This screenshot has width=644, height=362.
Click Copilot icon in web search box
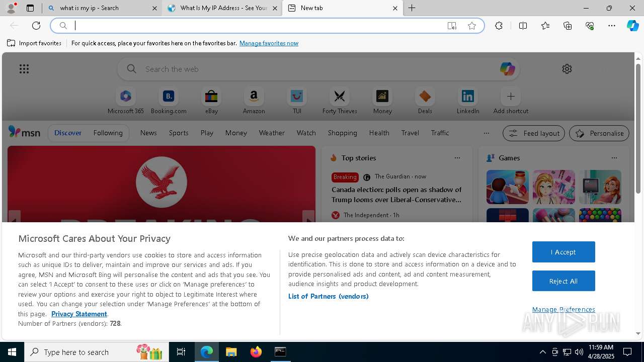(507, 69)
